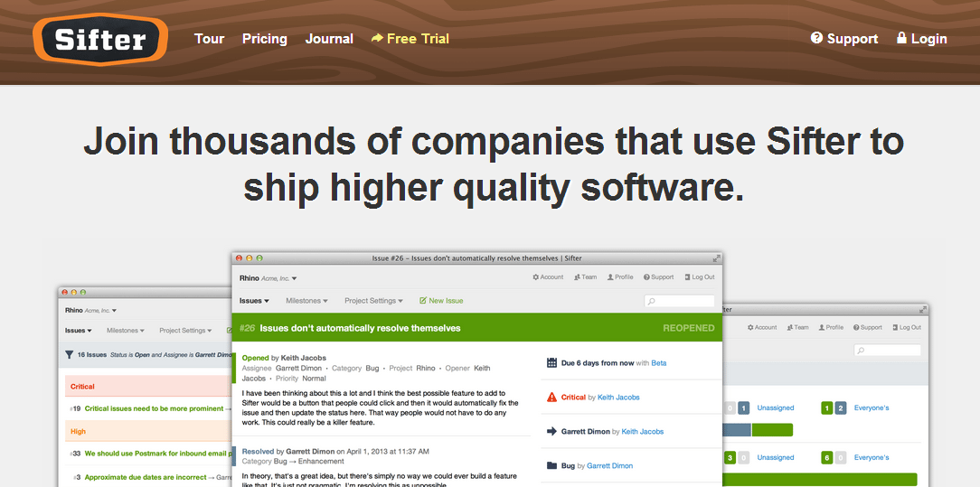Click the New Issue pencil icon
The width and height of the screenshot is (980, 487).
click(423, 301)
